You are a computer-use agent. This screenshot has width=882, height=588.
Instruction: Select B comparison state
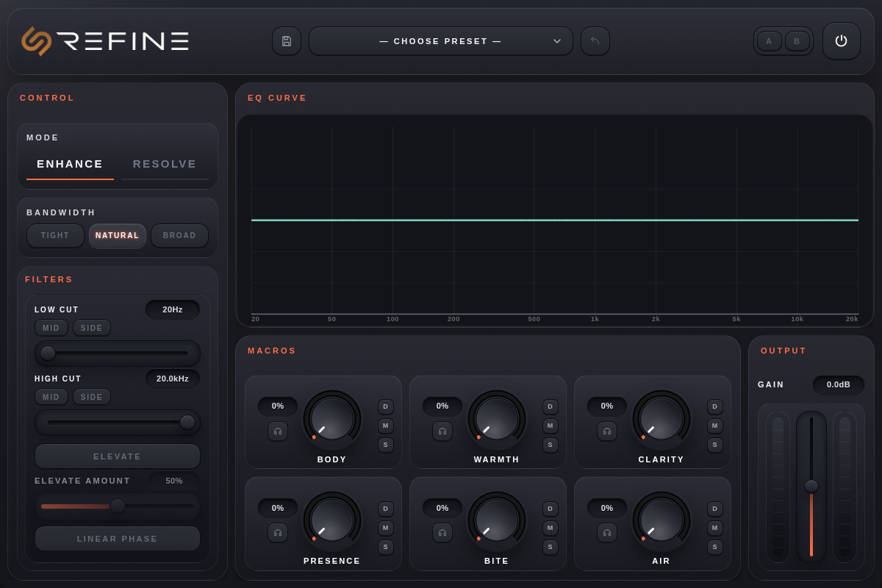pyautogui.click(x=797, y=41)
